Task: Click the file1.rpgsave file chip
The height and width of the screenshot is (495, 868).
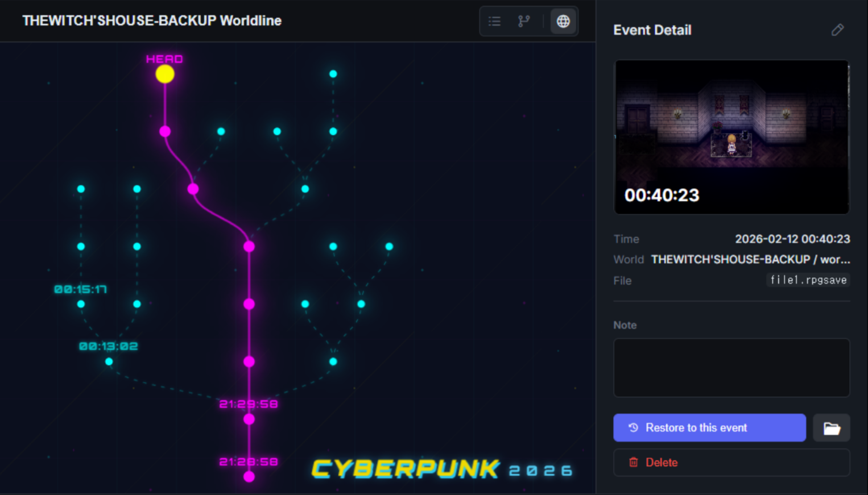Action: 808,280
